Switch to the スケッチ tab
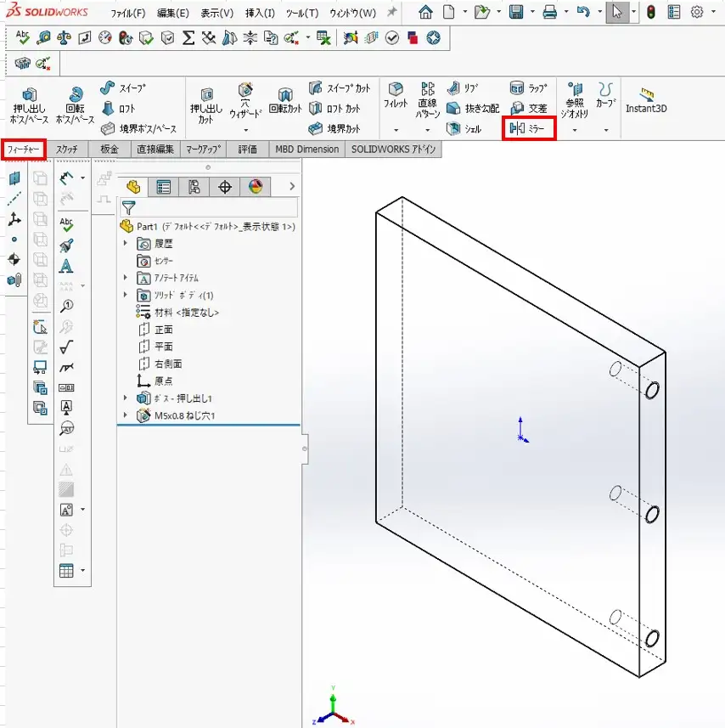Screen dimensions: 725x728 67,150
